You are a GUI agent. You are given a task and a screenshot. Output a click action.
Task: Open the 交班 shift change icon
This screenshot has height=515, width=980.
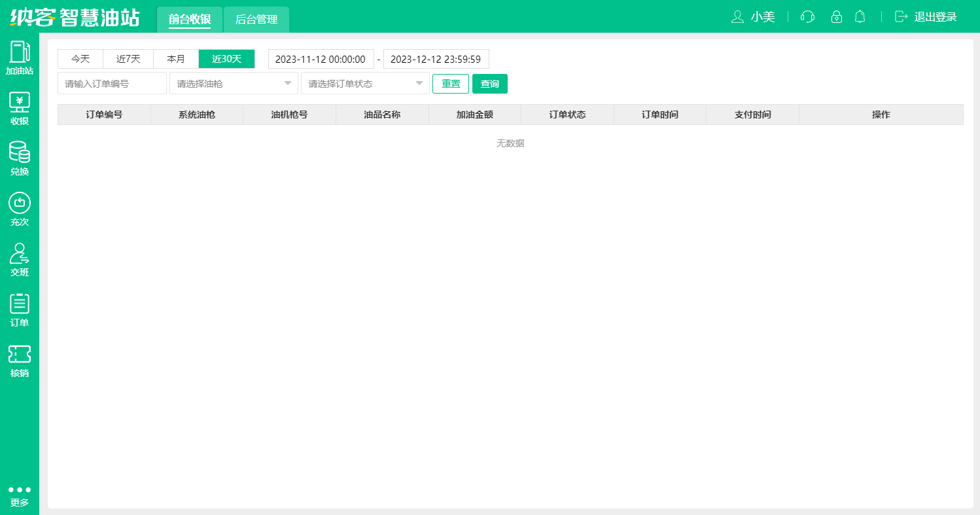(20, 258)
